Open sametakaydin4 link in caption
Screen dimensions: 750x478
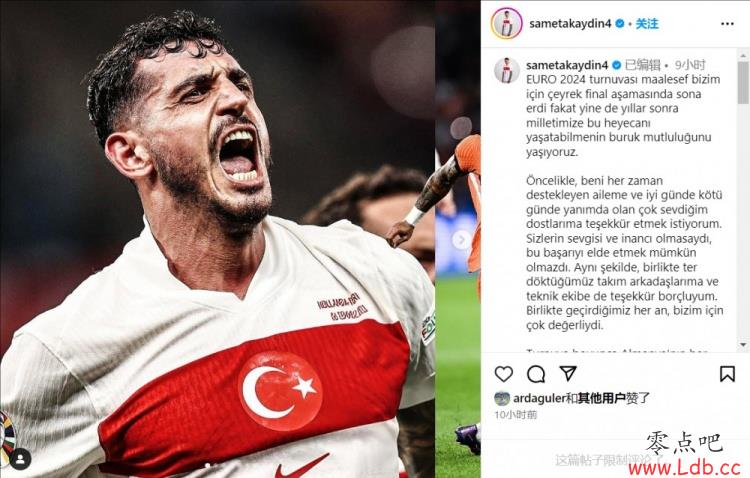click(567, 65)
